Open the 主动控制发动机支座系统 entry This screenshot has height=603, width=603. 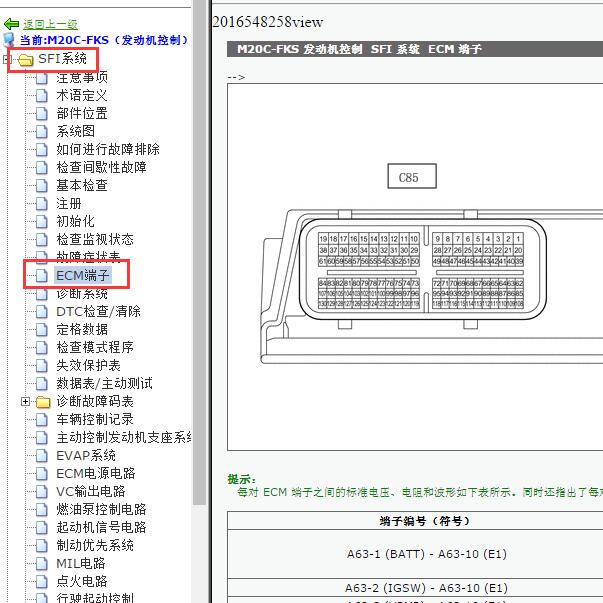click(x=123, y=438)
